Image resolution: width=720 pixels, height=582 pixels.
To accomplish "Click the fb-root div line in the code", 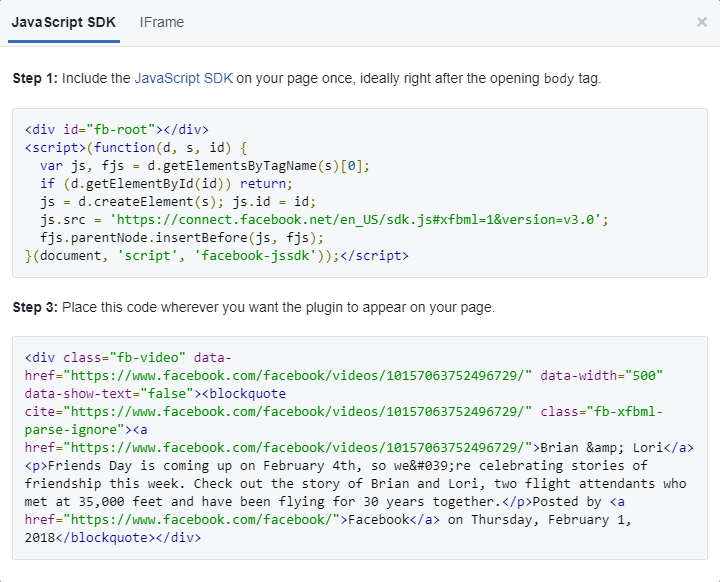I will pos(117,129).
